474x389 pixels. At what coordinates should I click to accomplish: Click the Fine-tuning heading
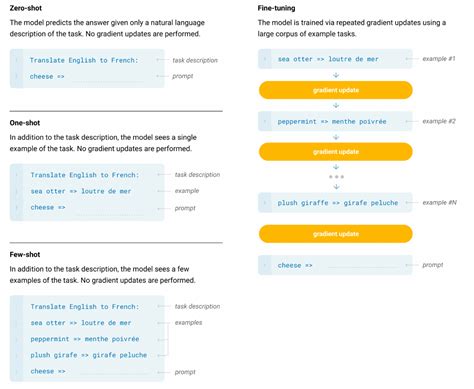coord(276,8)
